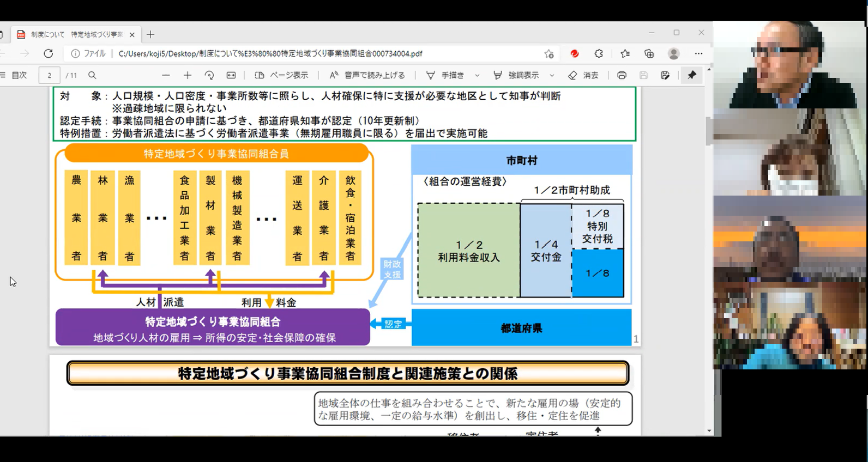Click the 1/2 利用料金収入 green box

(x=469, y=251)
